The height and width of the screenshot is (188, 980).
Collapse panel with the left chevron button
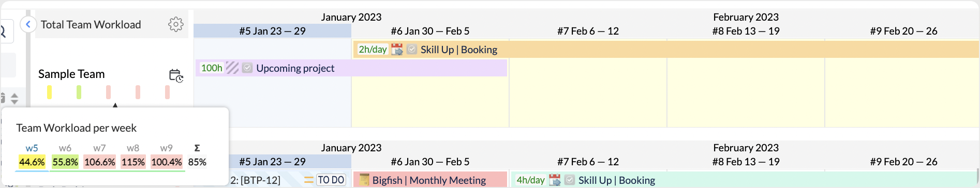click(28, 24)
